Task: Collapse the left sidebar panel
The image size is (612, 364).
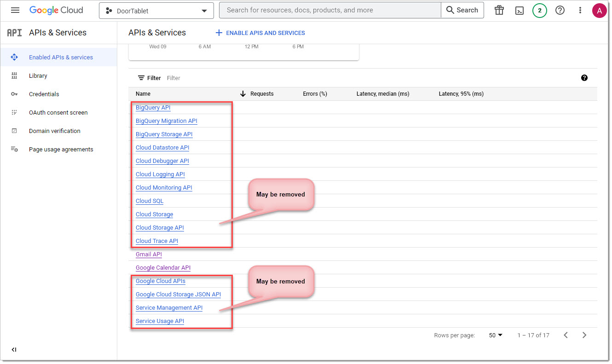Action: [x=14, y=350]
